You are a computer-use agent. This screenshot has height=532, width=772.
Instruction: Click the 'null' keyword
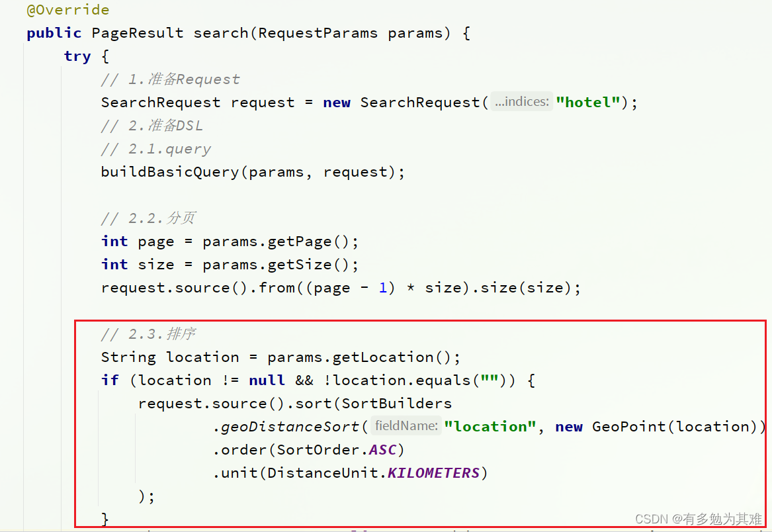click(x=267, y=380)
